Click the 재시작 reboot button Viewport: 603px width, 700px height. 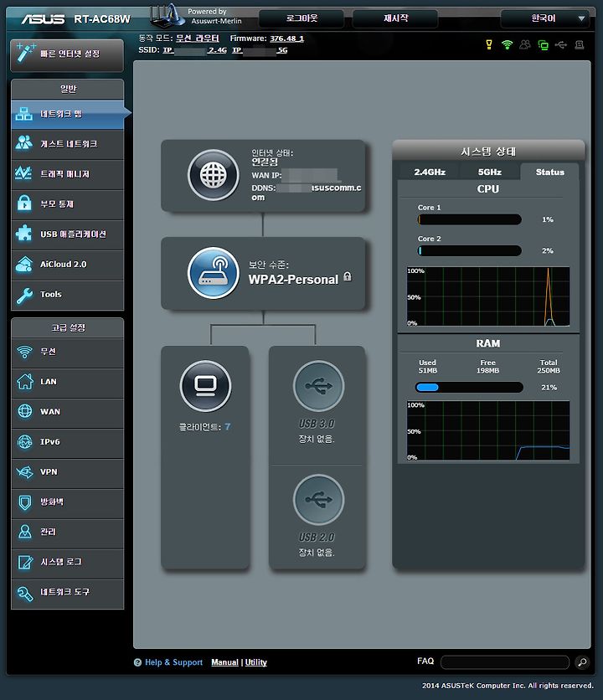click(x=395, y=18)
